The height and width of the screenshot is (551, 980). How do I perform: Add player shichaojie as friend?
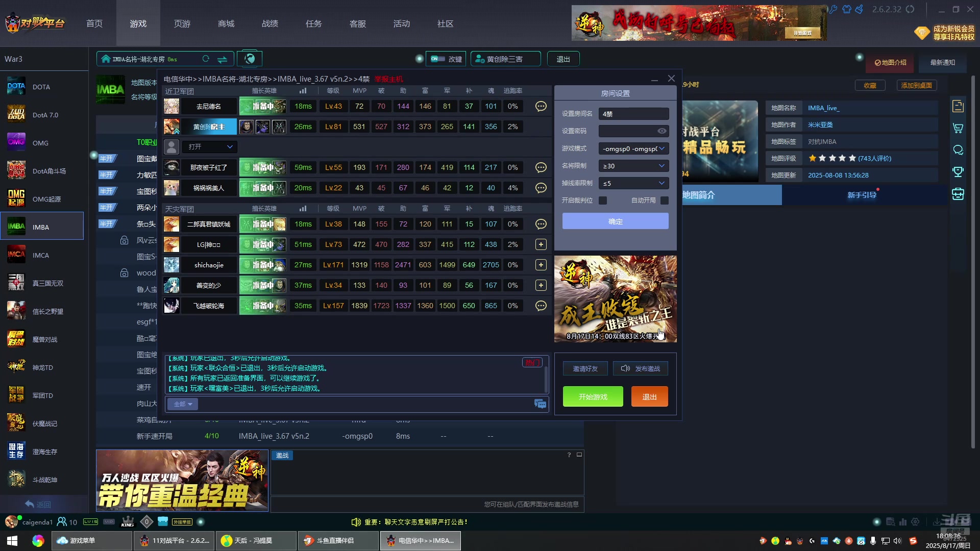point(541,265)
